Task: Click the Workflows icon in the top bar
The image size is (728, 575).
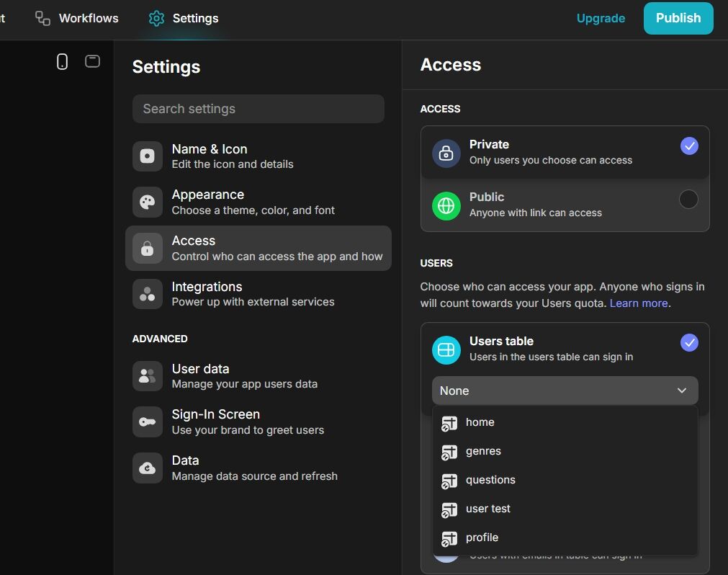Action: (x=42, y=18)
